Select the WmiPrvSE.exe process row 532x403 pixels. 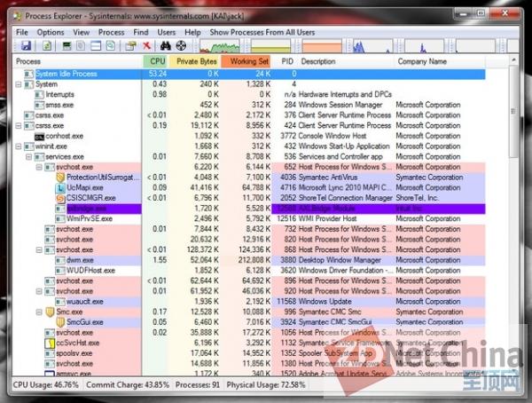pyautogui.click(x=249, y=219)
